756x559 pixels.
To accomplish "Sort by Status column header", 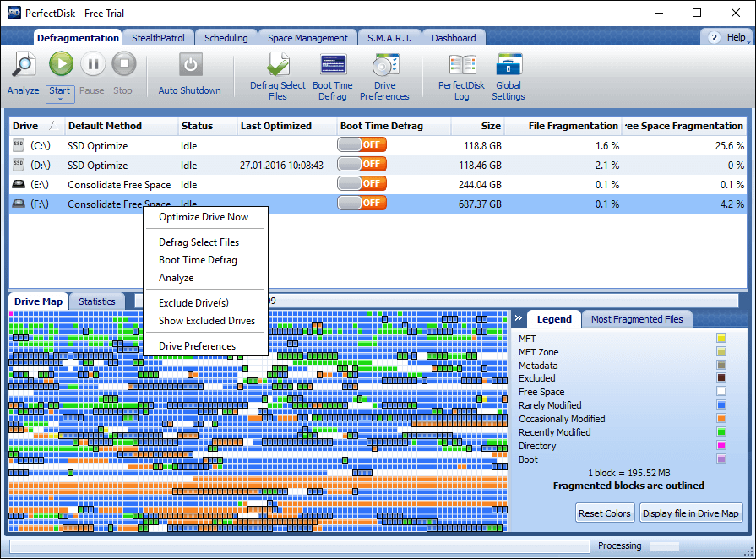I will pos(207,126).
